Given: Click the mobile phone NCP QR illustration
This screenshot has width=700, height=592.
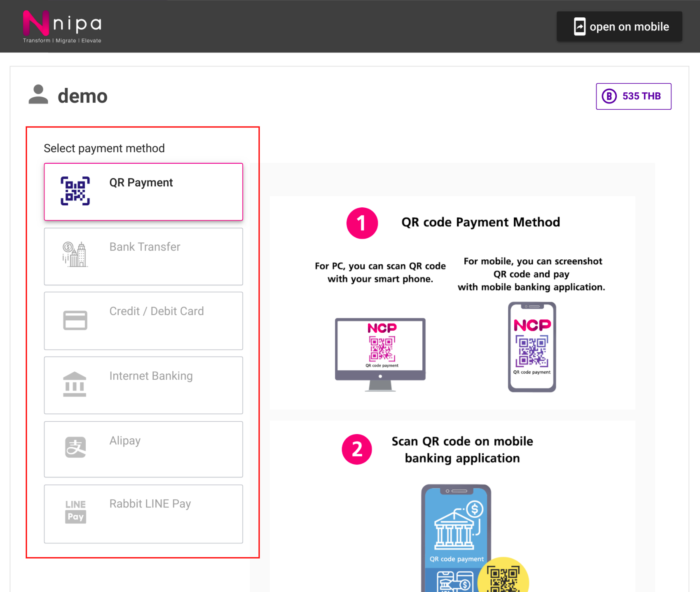Looking at the screenshot, I should pyautogui.click(x=532, y=347).
